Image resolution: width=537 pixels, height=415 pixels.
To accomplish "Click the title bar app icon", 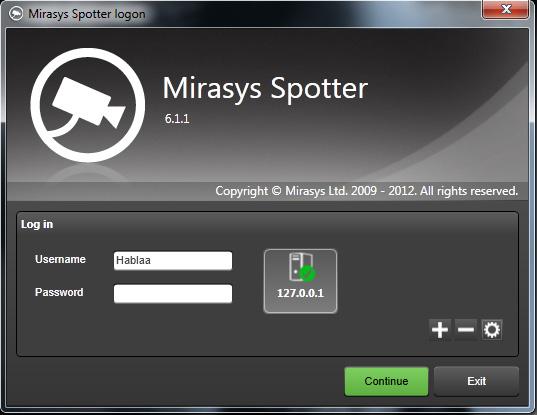I will pyautogui.click(x=16, y=14).
